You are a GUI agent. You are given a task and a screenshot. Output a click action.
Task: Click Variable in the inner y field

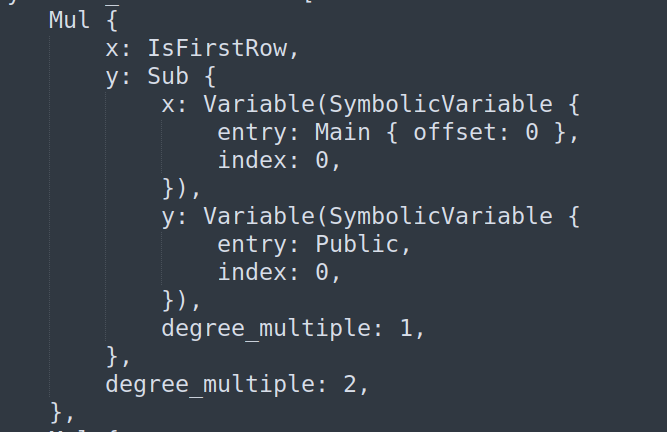click(259, 216)
